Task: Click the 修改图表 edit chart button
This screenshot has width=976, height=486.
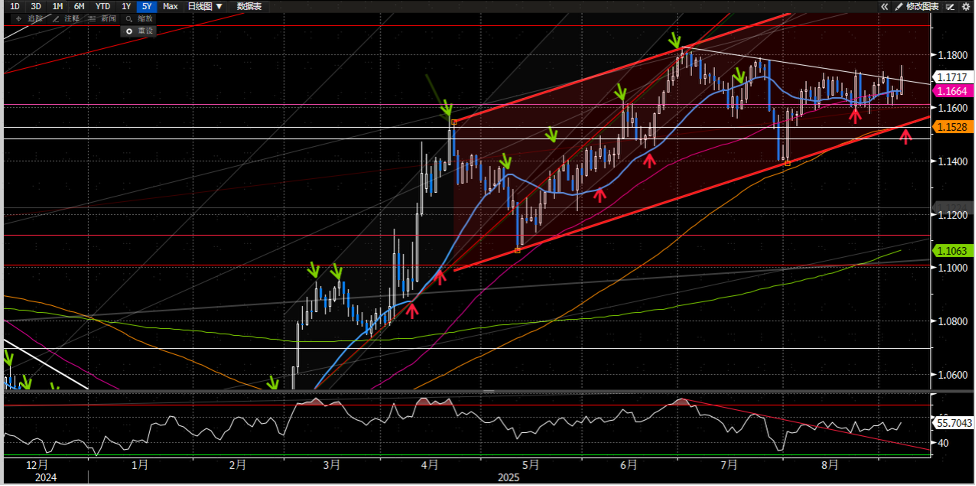Action: (x=916, y=6)
